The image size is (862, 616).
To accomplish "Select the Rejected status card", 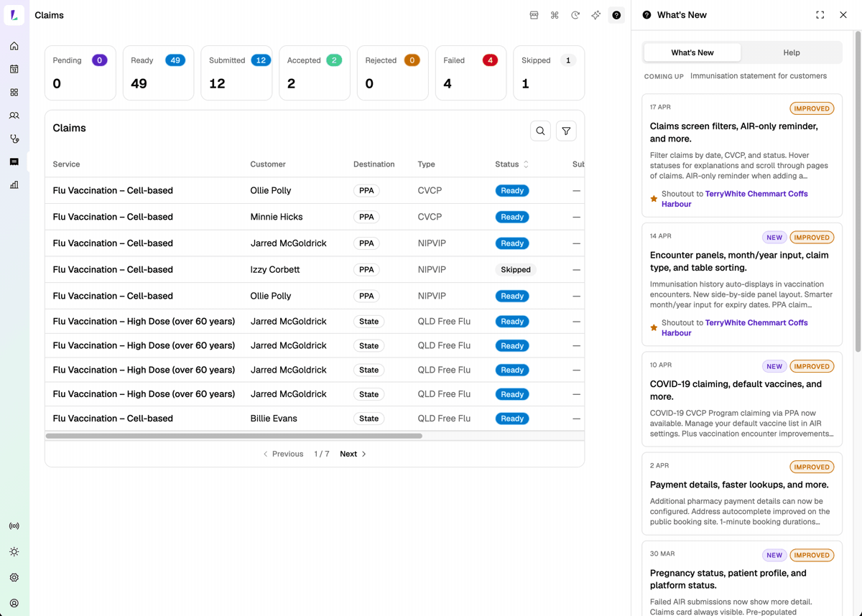I will (393, 73).
